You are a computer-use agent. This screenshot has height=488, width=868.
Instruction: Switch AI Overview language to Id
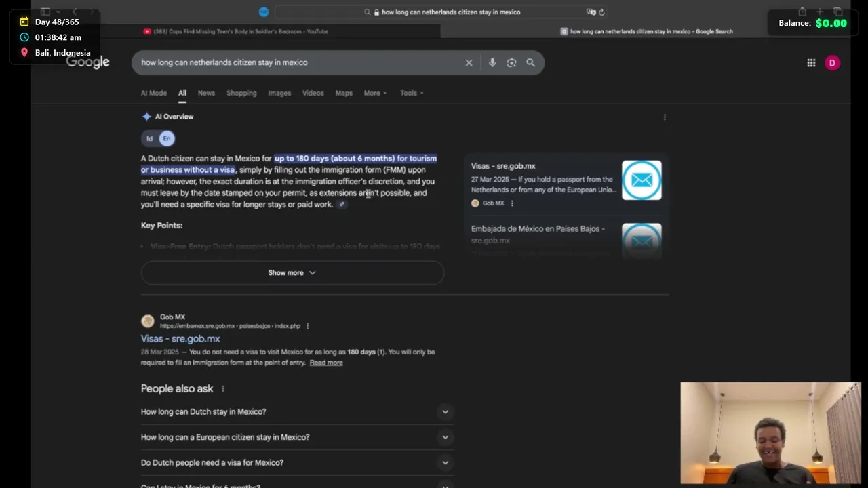coord(150,138)
